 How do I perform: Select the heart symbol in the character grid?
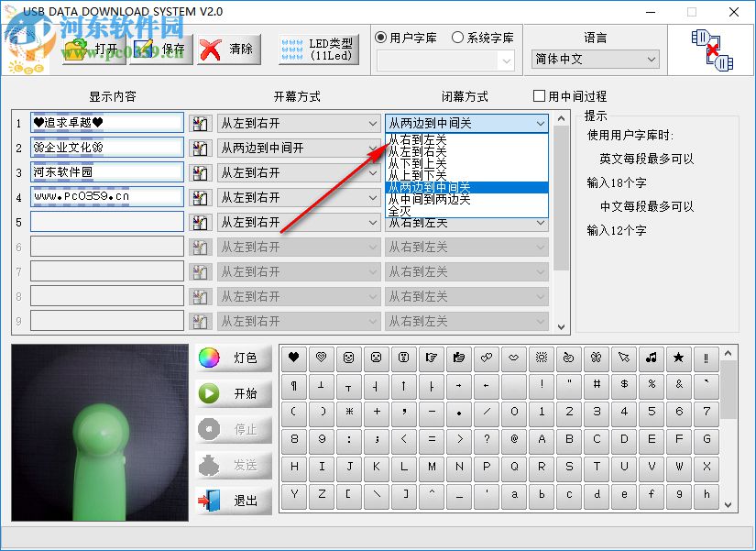tap(293, 358)
